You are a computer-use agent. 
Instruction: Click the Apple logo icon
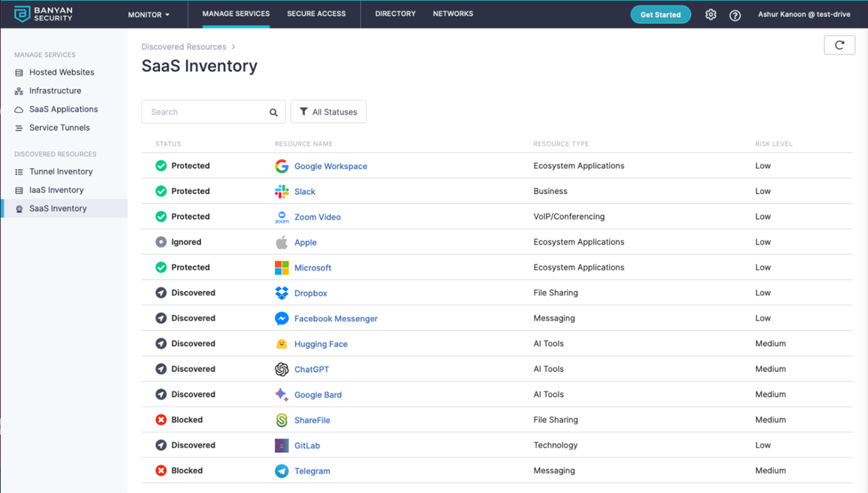pos(282,242)
